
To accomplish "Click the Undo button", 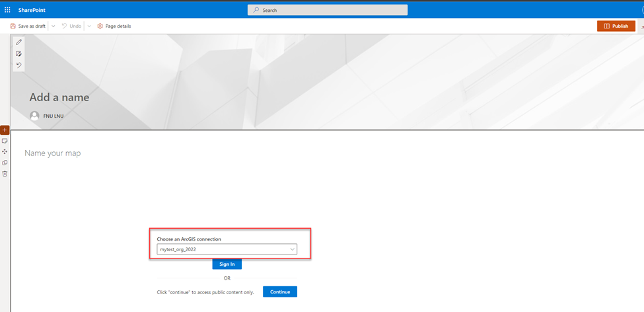I will tap(71, 26).
